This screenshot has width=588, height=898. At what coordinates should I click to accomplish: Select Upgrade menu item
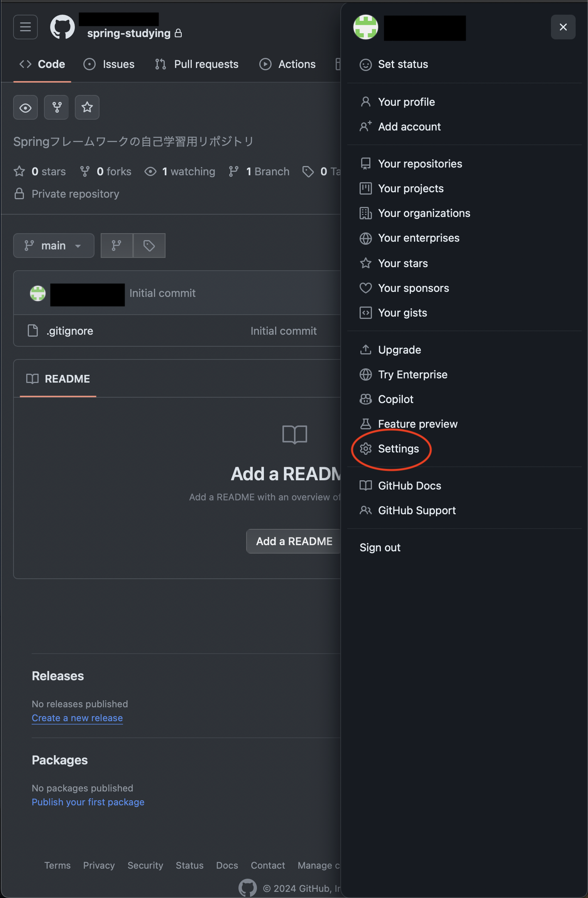pyautogui.click(x=465, y=350)
